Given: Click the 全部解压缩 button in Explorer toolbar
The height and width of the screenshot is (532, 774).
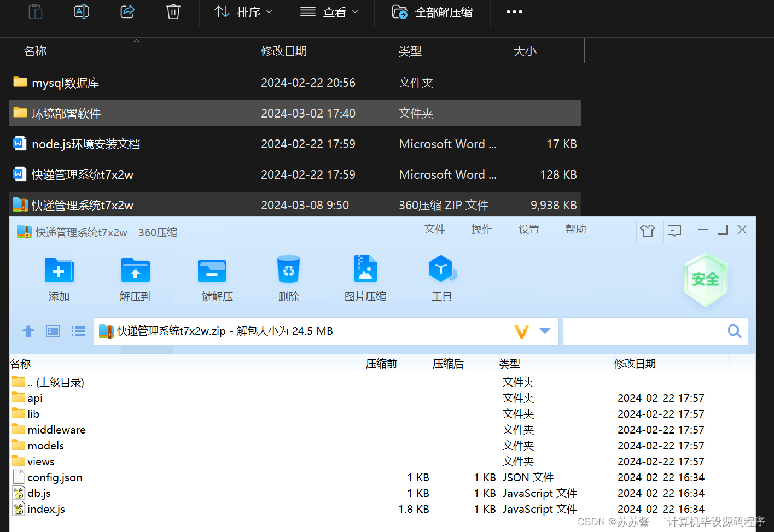Looking at the screenshot, I should point(433,11).
